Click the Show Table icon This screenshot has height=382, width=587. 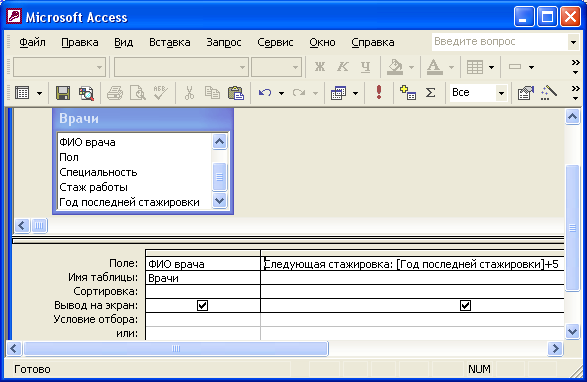click(x=408, y=93)
